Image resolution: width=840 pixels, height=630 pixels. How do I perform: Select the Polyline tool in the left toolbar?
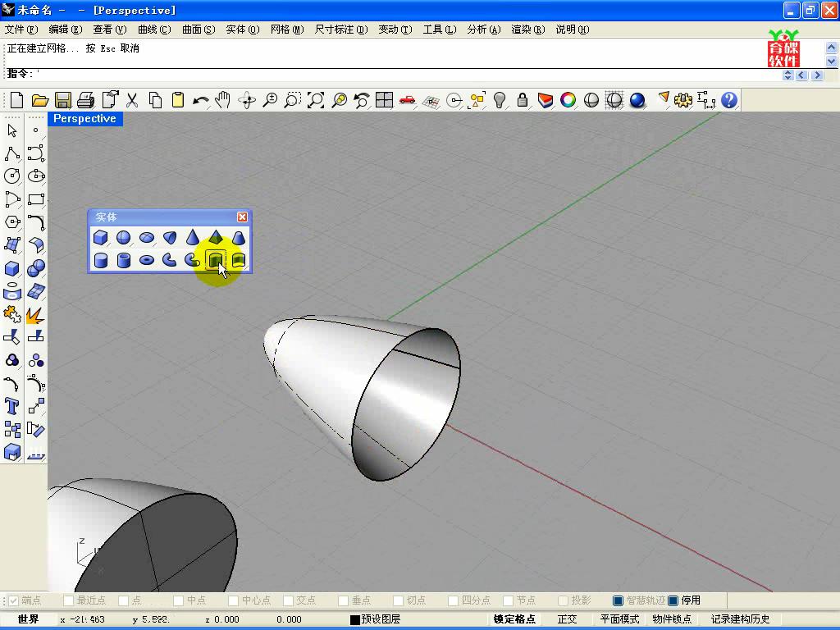11,153
